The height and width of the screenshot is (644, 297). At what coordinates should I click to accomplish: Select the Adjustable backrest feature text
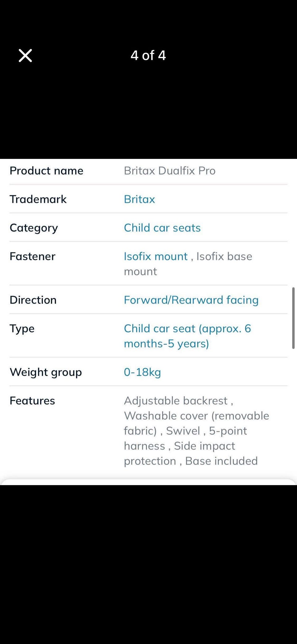[x=176, y=401]
